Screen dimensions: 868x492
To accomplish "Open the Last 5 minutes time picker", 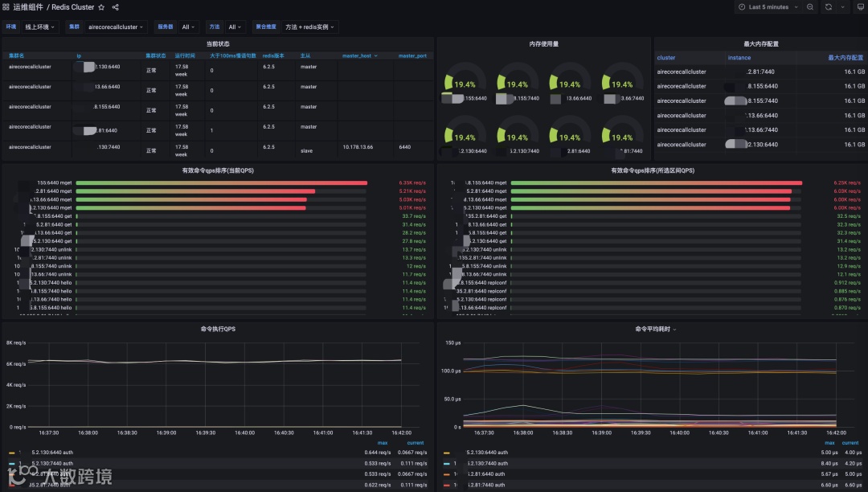I will click(768, 7).
